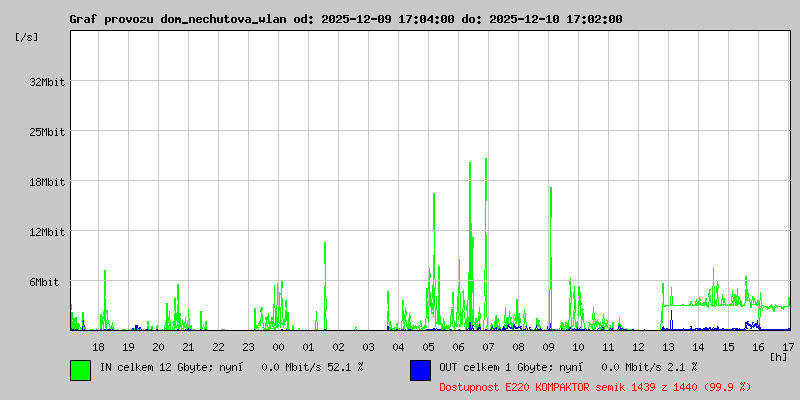This screenshot has width=800, height=400.
Task: Click the hour label '04' on x-axis
Action: (398, 347)
